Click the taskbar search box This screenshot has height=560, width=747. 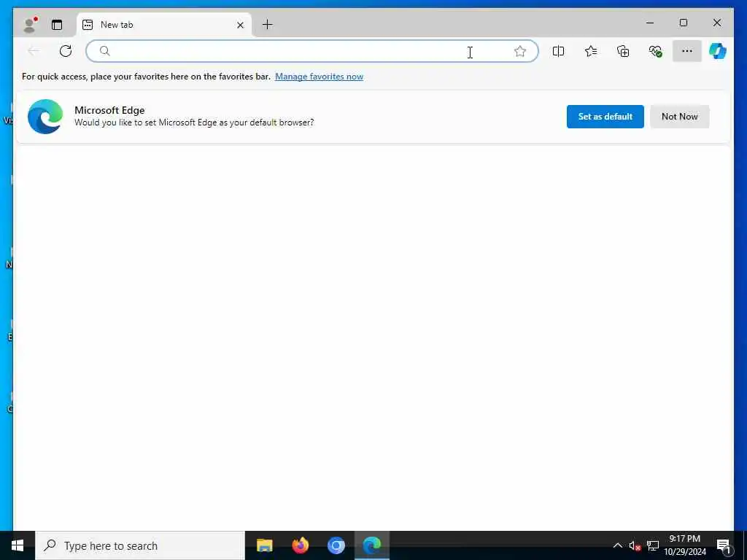[140, 545]
